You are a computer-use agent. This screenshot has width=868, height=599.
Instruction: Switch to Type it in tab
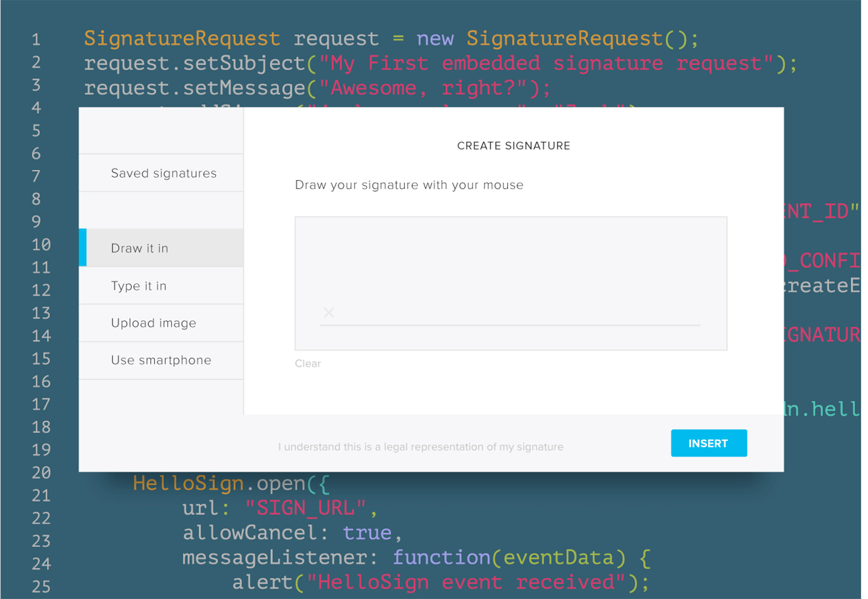tap(138, 286)
